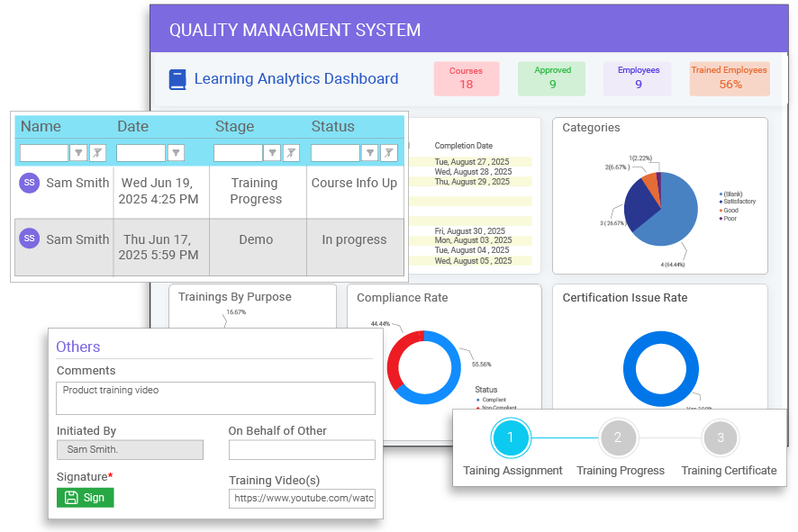Clear the Name filter with the crossed-funnel icon

[96, 153]
